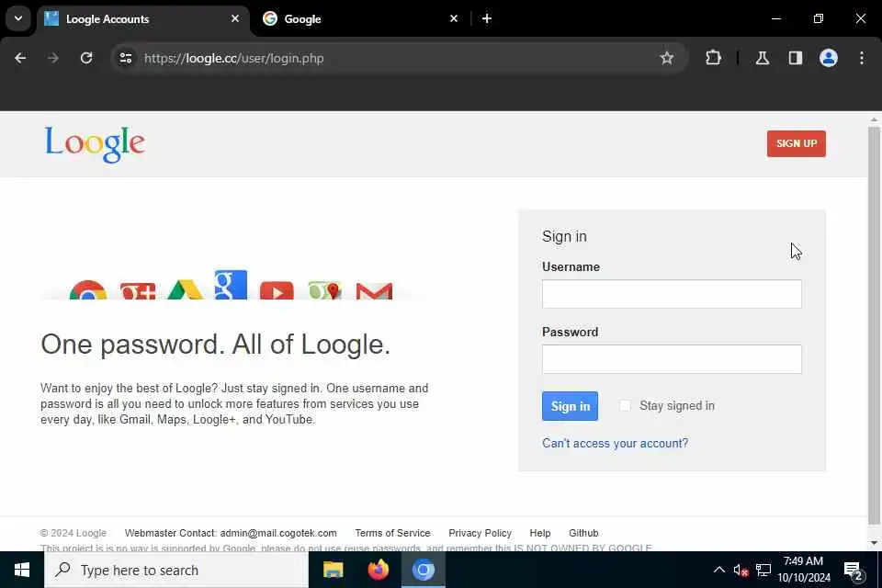Click the network tray icon
The height and width of the screenshot is (588, 882).
(x=763, y=570)
